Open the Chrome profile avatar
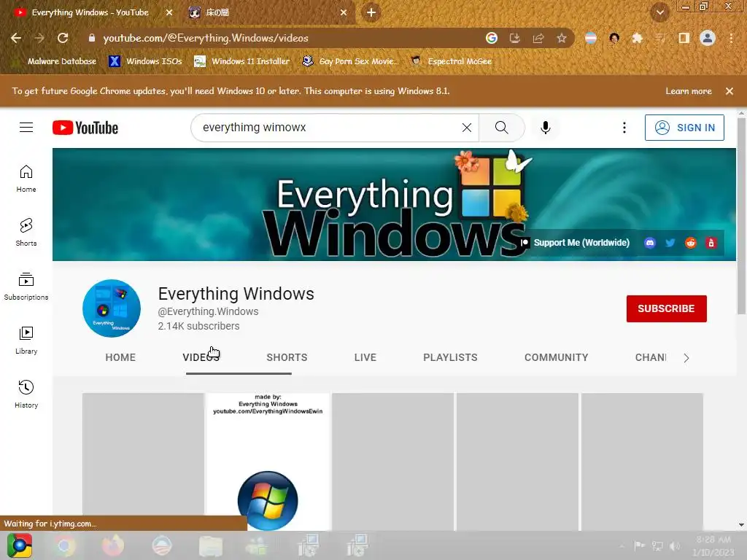 click(708, 38)
